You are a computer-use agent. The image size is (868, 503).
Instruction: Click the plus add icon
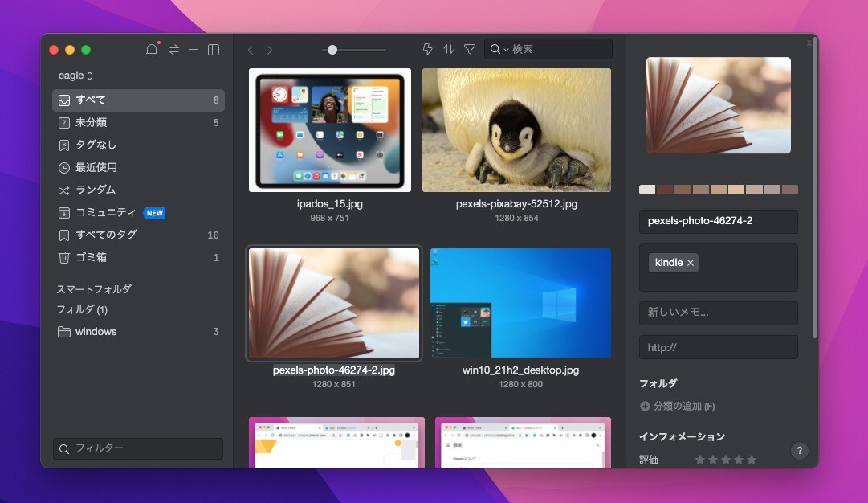click(194, 50)
